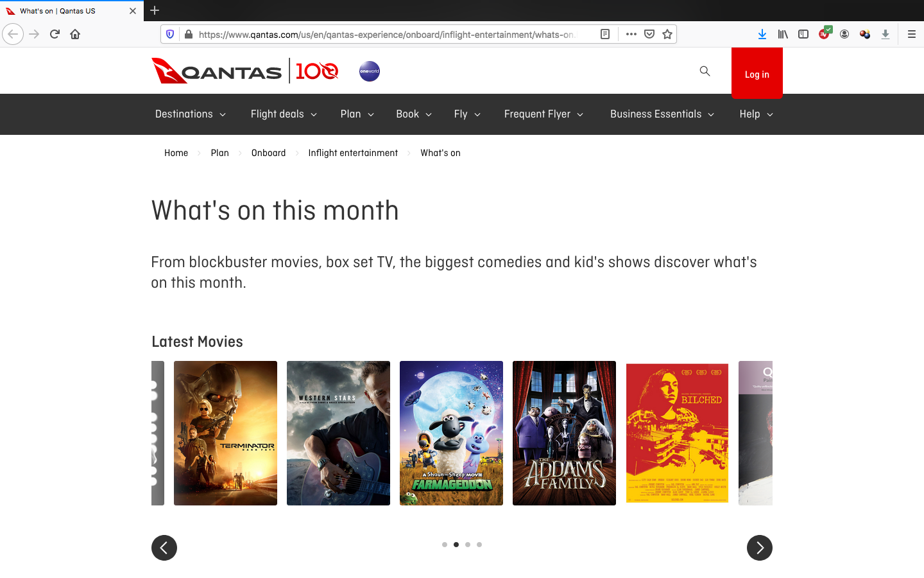The image size is (924, 578).
Task: Close the What's on Qantas tab
Action: click(x=133, y=11)
